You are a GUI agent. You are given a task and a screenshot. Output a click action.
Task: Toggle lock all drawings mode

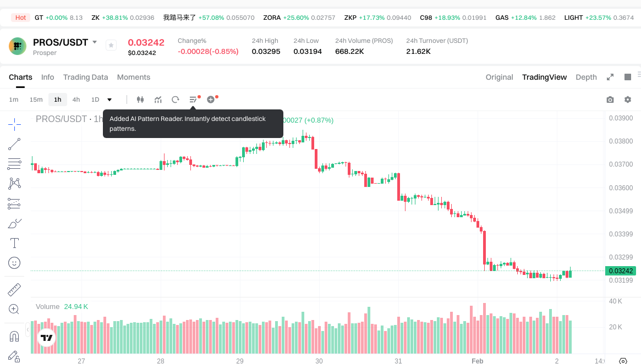point(14,356)
